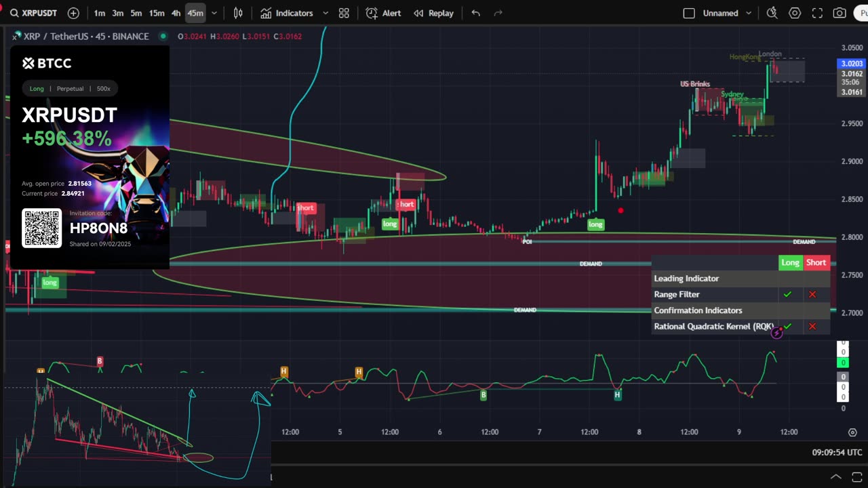Click the HP8ON8 invitation code
This screenshot has height=488, width=868.
point(98,228)
